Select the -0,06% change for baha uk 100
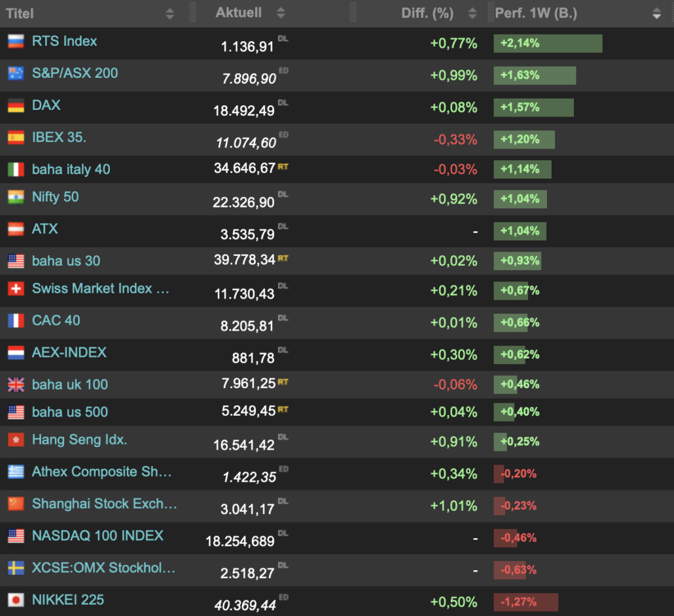 pos(455,384)
